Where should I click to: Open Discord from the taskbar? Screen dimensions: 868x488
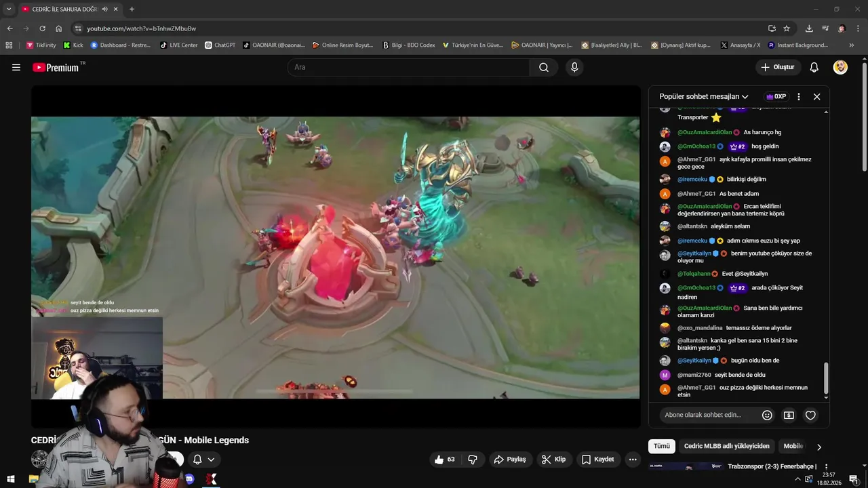(x=190, y=479)
